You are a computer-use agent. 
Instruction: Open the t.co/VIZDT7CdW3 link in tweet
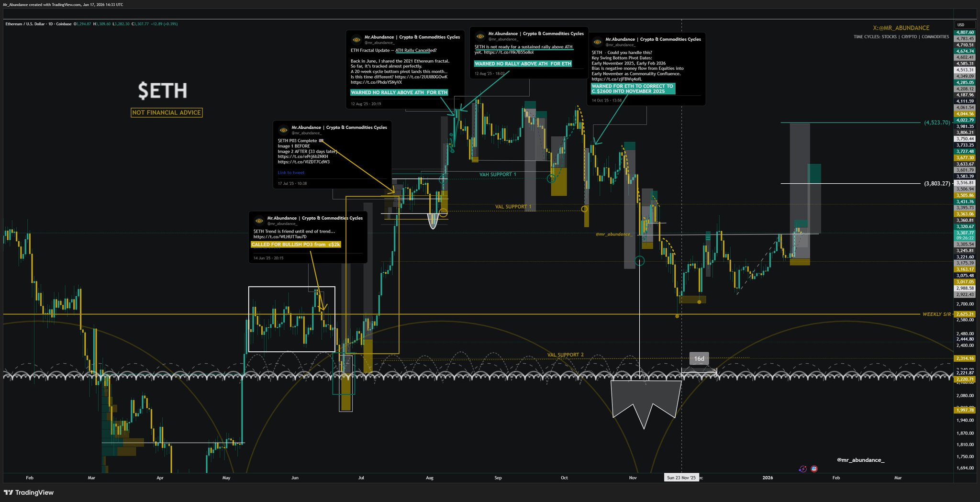303,162
